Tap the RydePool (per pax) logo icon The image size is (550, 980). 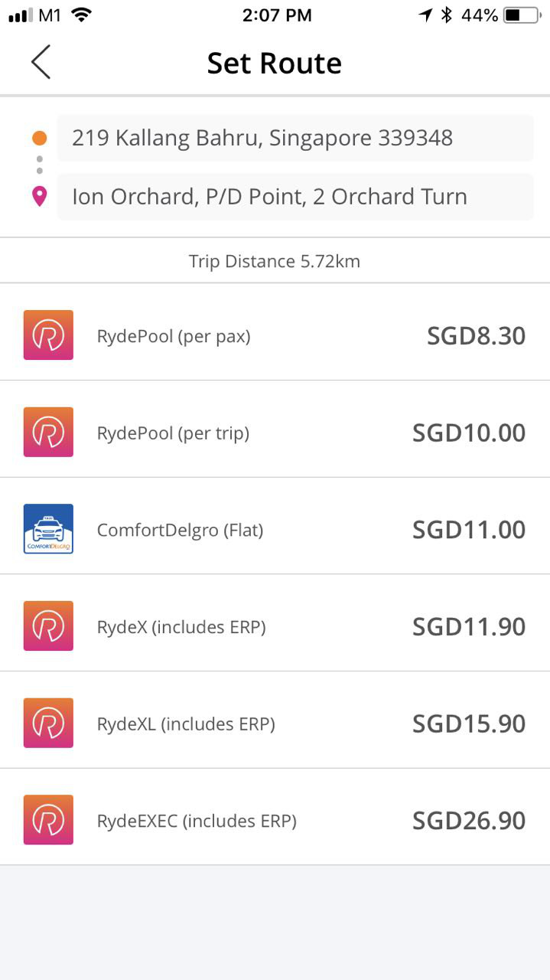[48, 335]
